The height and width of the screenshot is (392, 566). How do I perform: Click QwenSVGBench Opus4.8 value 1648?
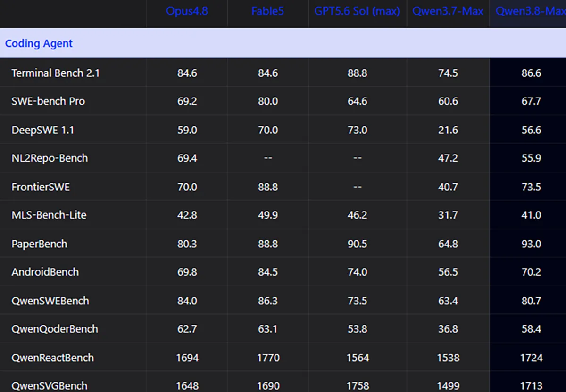point(187,386)
